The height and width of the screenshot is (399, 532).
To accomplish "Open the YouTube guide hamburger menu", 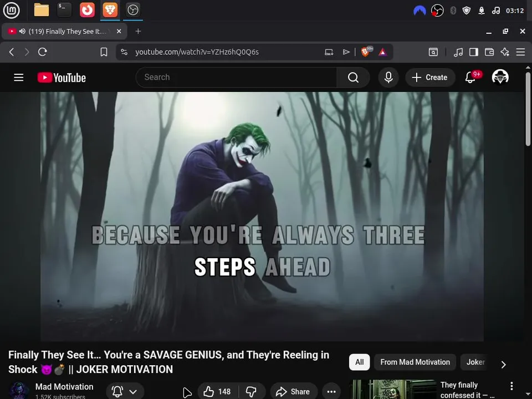I will click(19, 78).
